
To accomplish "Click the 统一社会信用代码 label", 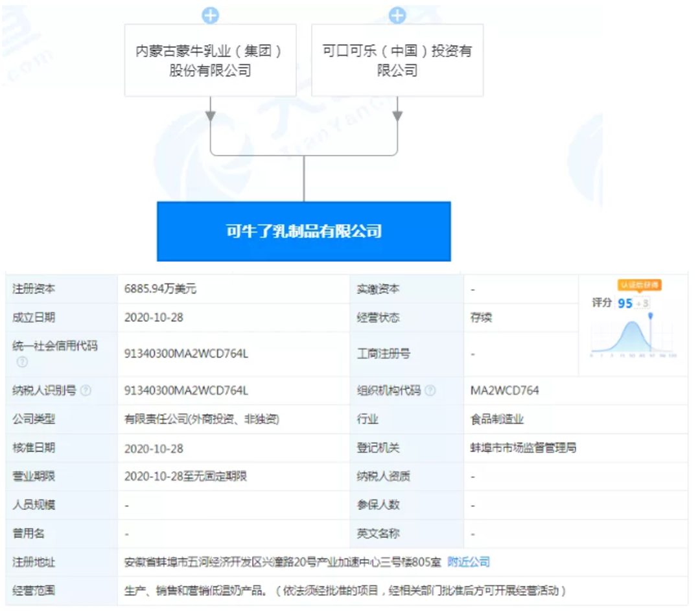I will point(55,345).
